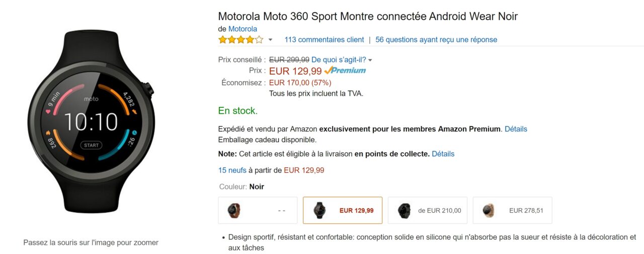The image size is (644, 254).
Task: Select the rose gold watch thumbnail
Action: pyautogui.click(x=489, y=210)
